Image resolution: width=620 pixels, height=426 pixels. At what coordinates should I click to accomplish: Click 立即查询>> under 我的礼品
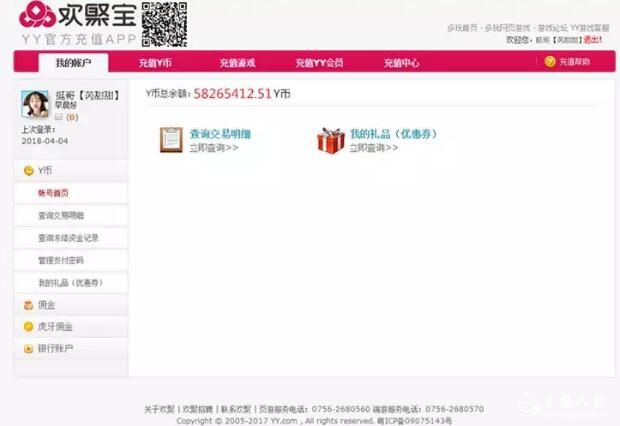coord(374,148)
